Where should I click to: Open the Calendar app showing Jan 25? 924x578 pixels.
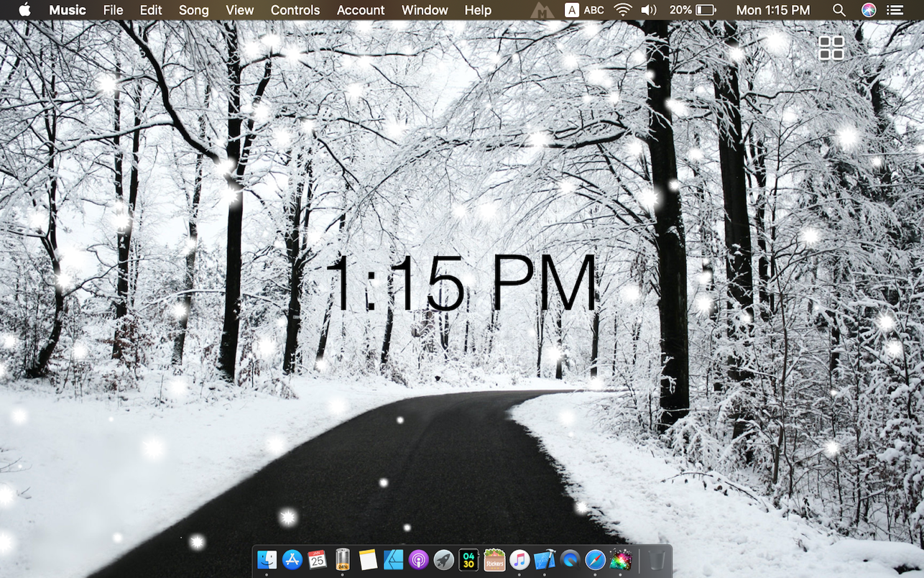317,561
